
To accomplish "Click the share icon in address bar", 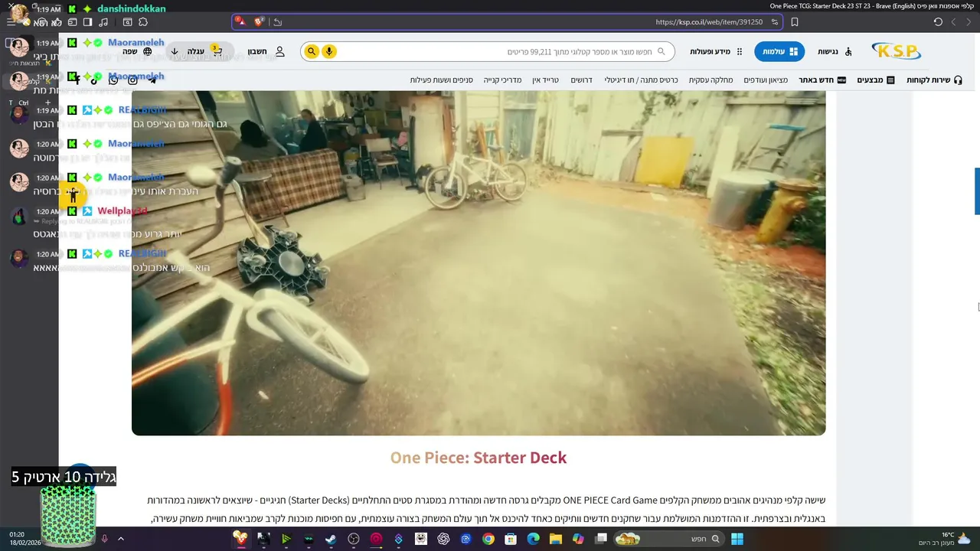I will pos(277,22).
